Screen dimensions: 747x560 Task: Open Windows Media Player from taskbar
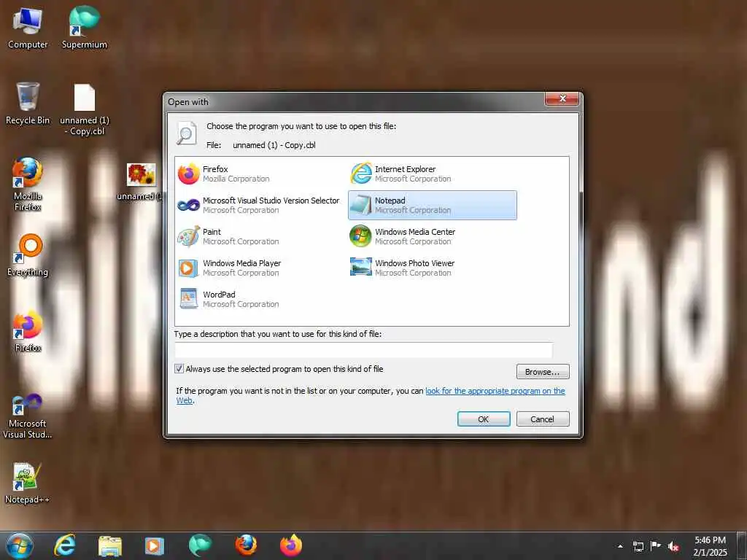coord(155,545)
